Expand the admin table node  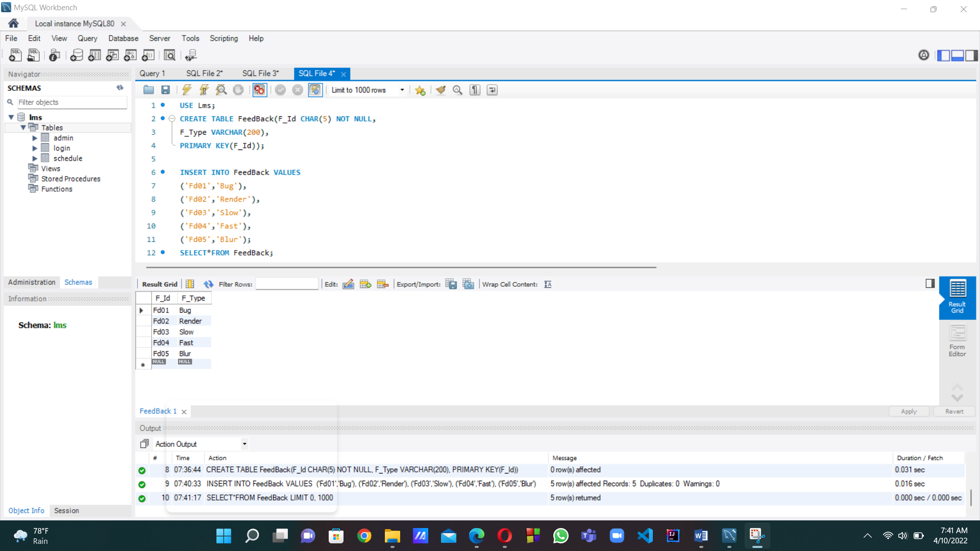(35, 138)
